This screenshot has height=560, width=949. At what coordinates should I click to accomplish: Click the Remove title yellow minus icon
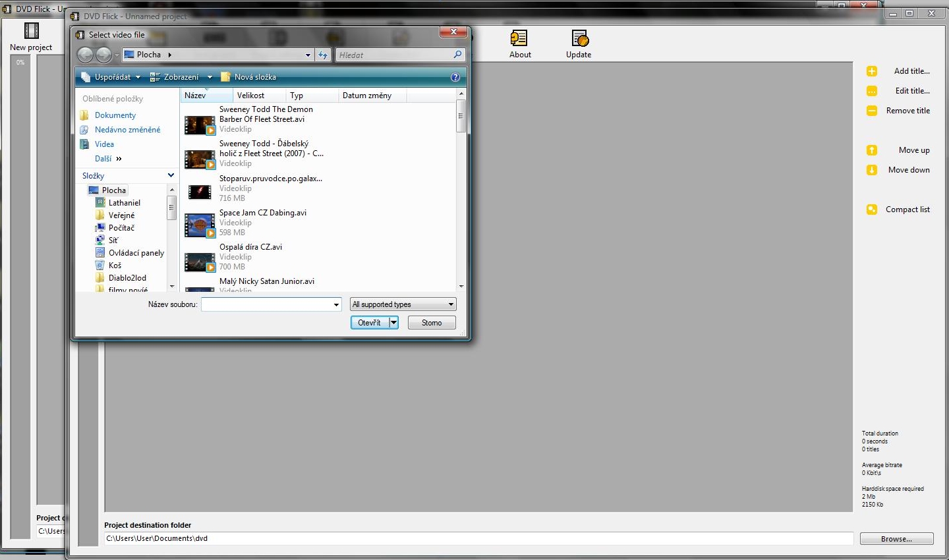tap(872, 111)
